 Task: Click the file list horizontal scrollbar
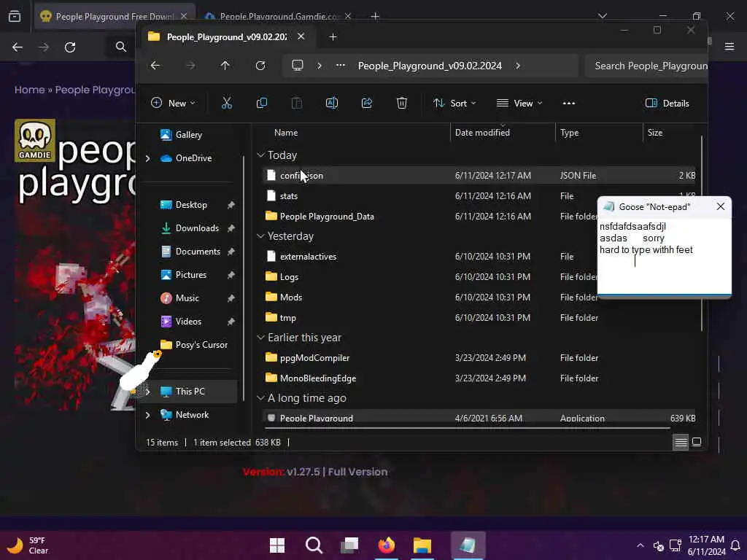click(467, 428)
